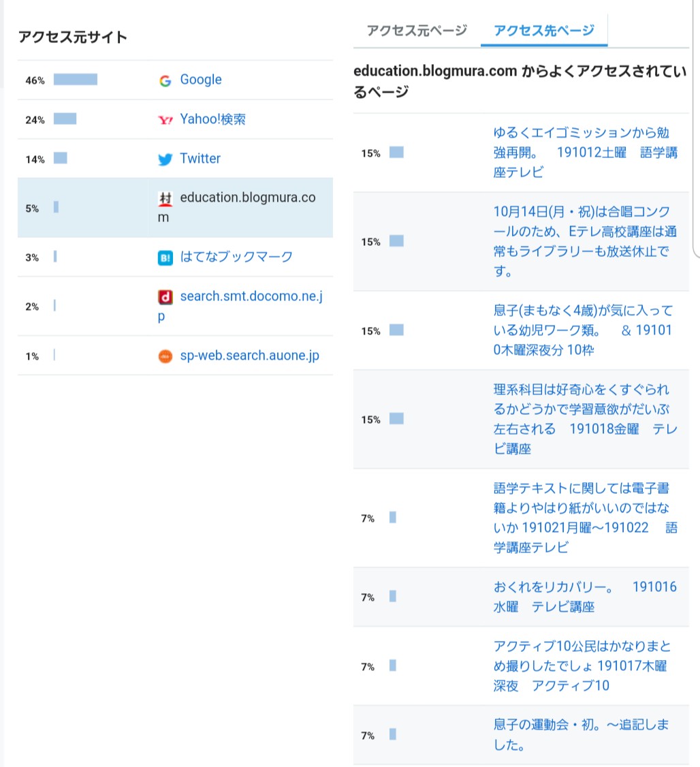Open the education.blogmura.com link
700x767 pixels.
249,198
